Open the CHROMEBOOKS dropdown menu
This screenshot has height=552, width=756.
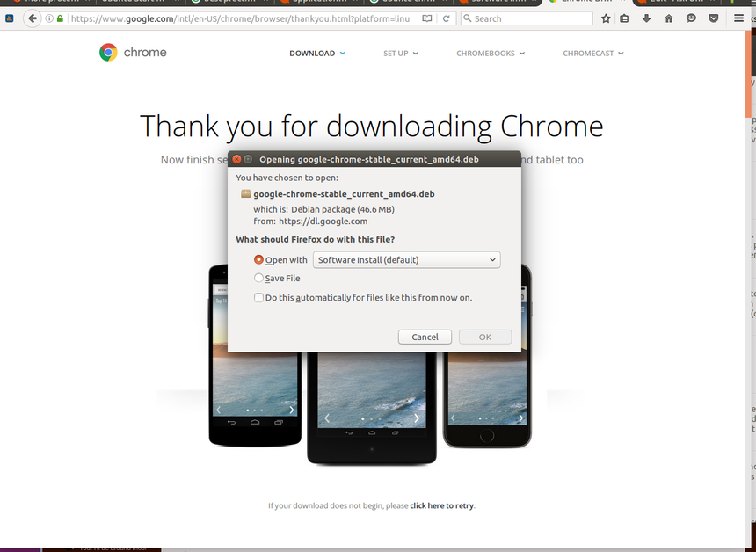491,54
